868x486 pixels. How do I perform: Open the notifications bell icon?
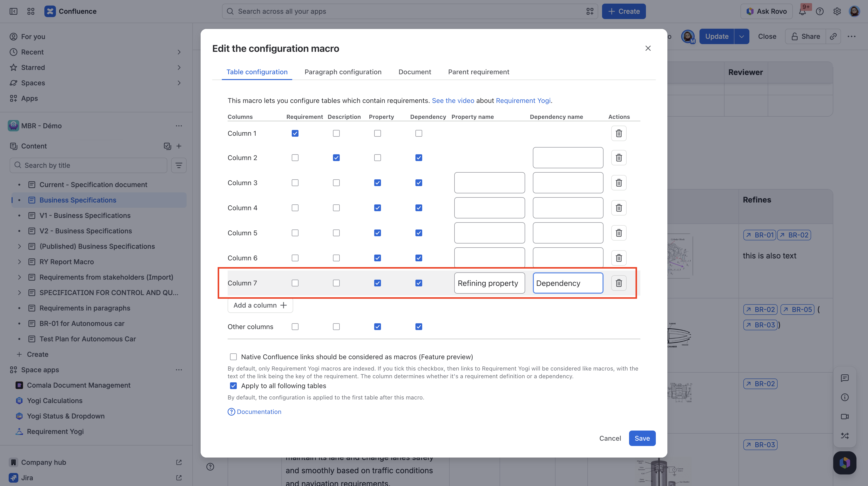point(802,12)
